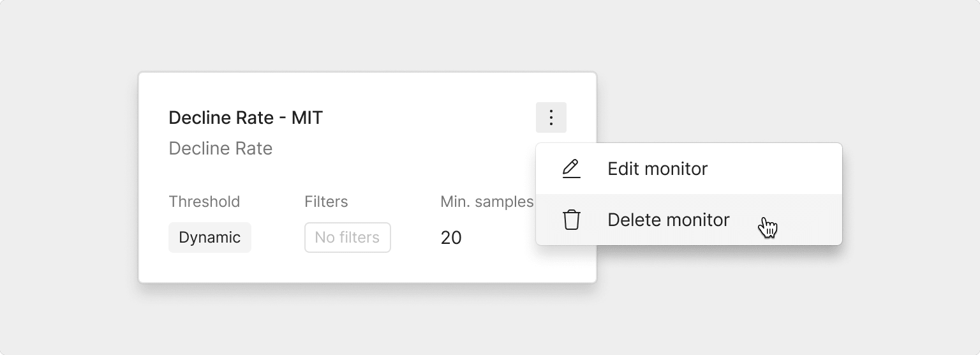Viewport: 980px width, 355px height.
Task: Click the minimum samples value 20
Action: 451,238
